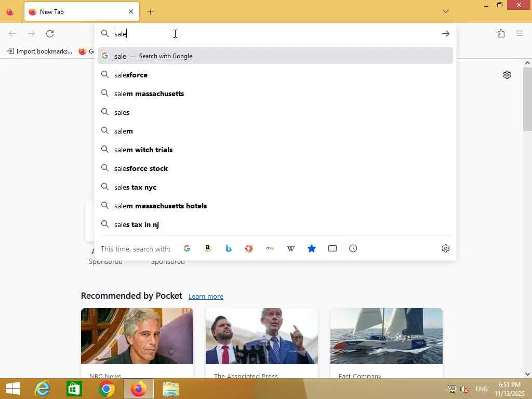This screenshot has height=399, width=532.
Task: Open Firefox application menu
Action: tap(520, 33)
